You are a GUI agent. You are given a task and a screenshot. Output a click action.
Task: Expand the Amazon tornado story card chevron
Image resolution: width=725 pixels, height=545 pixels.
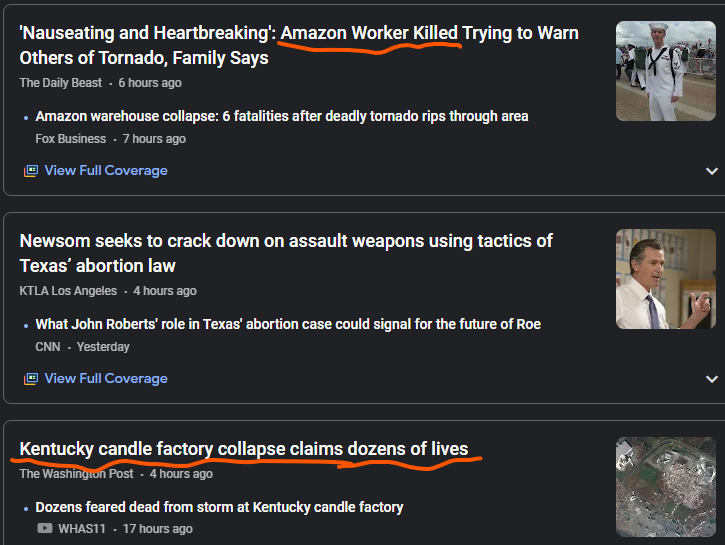[x=712, y=171]
